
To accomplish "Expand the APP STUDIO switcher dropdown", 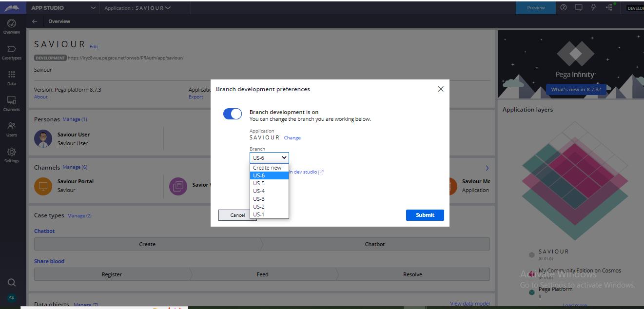I will point(93,8).
